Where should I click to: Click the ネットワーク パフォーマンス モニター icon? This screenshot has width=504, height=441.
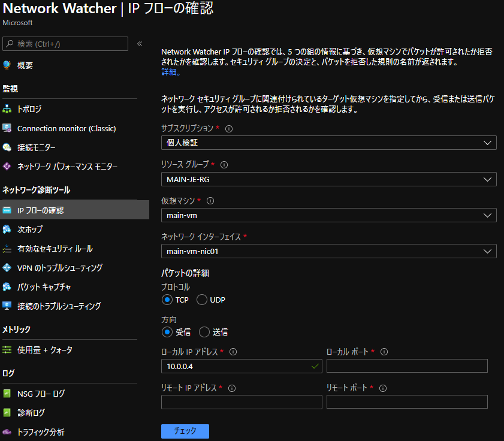tap(7, 167)
